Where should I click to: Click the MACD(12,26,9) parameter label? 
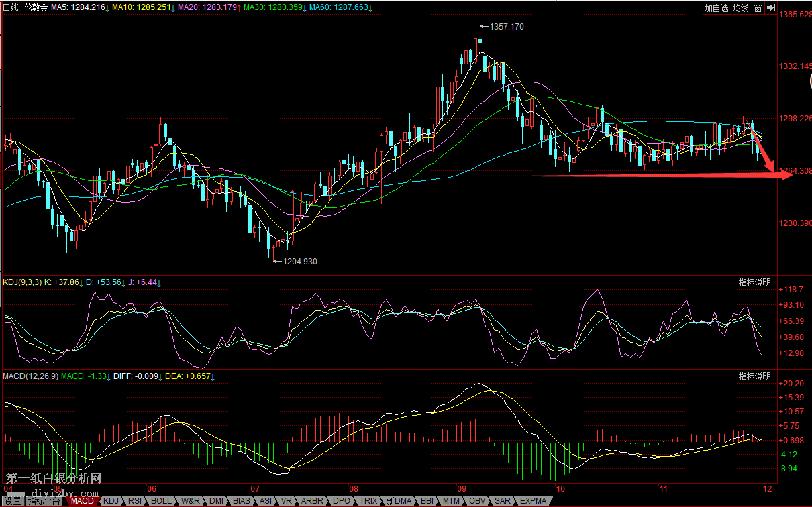point(31,376)
